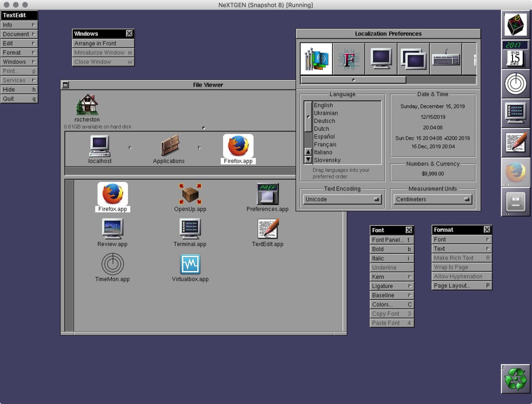Choose Bold in the Font menu
Image resolution: width=532 pixels, height=404 pixels.
point(392,249)
